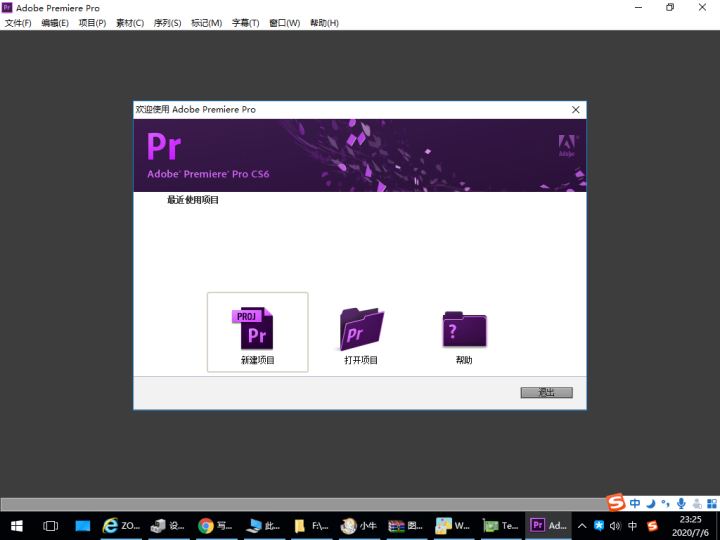Open the 标记(M) menu

(207, 23)
